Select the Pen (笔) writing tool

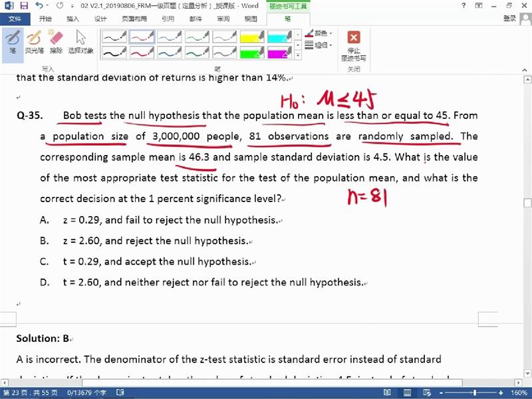tap(13, 42)
